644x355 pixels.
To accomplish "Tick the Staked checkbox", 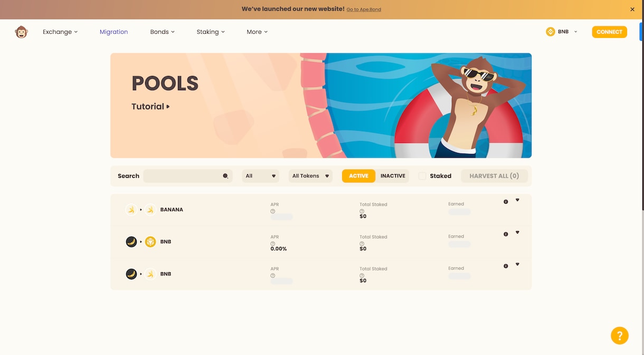I will pyautogui.click(x=422, y=176).
